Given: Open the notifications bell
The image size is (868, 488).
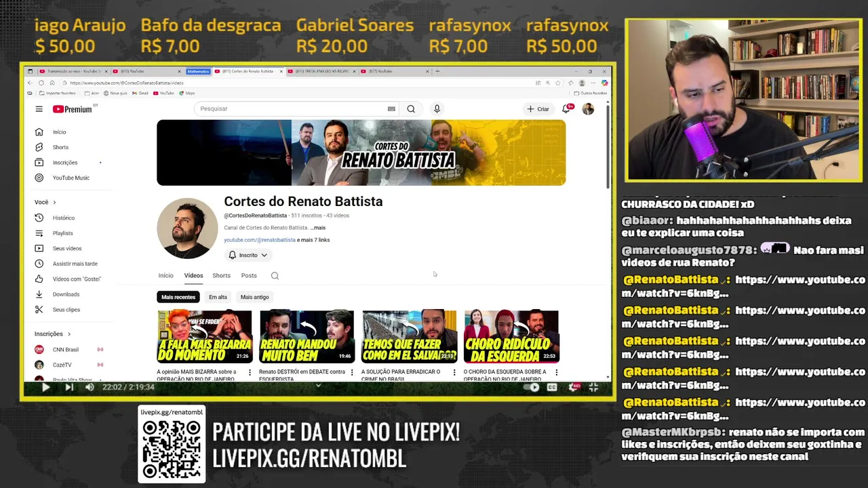Looking at the screenshot, I should click(566, 108).
